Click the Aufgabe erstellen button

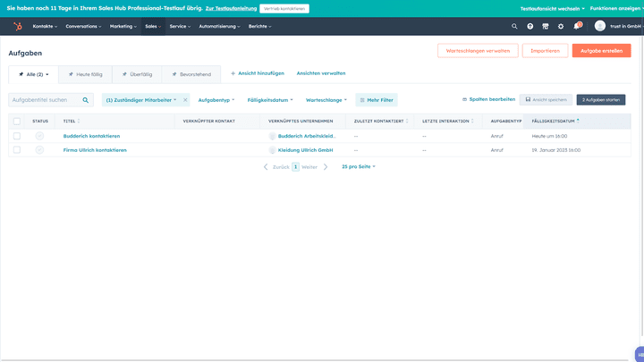[x=601, y=51]
